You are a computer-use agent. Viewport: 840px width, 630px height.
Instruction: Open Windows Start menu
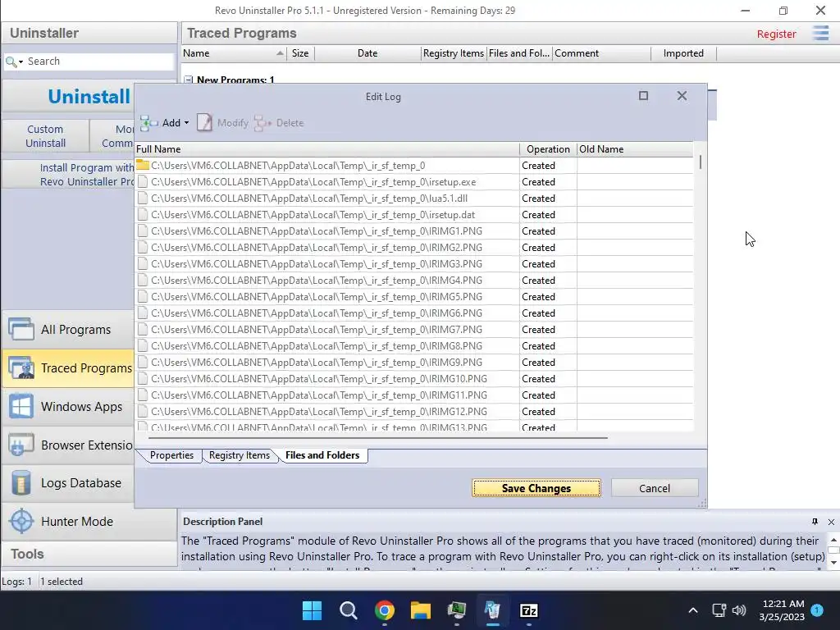click(x=312, y=610)
